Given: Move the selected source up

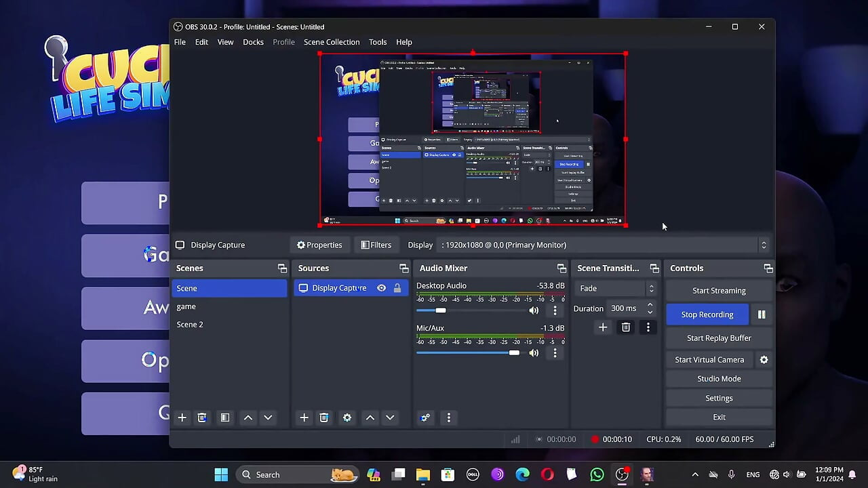Looking at the screenshot, I should click(x=370, y=418).
